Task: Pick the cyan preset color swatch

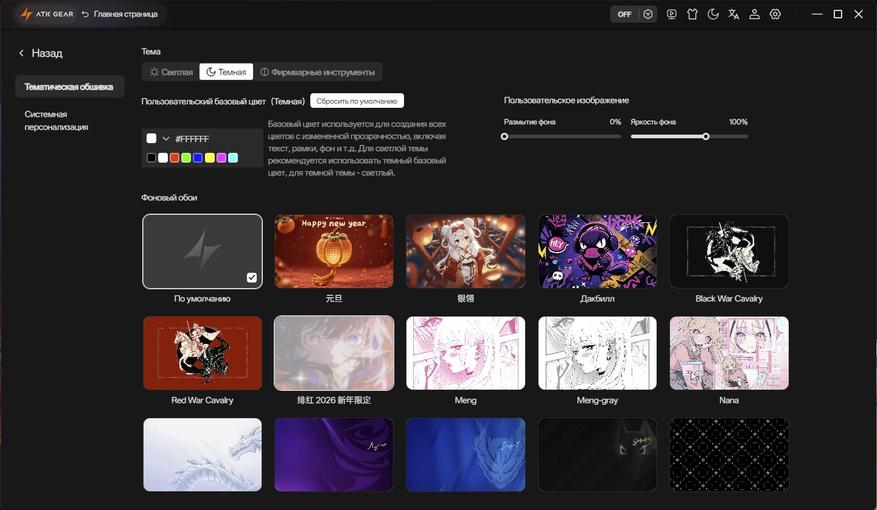Action: pyautogui.click(x=233, y=158)
